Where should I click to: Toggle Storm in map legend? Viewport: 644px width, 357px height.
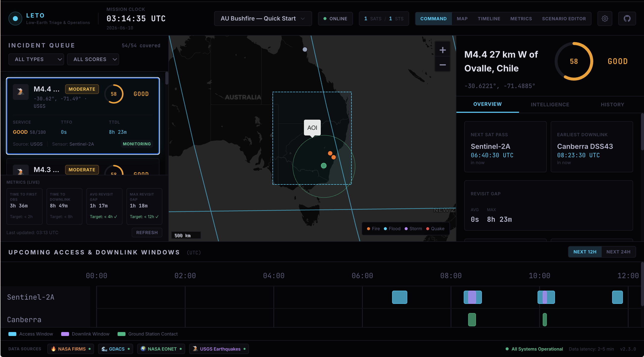(413, 228)
